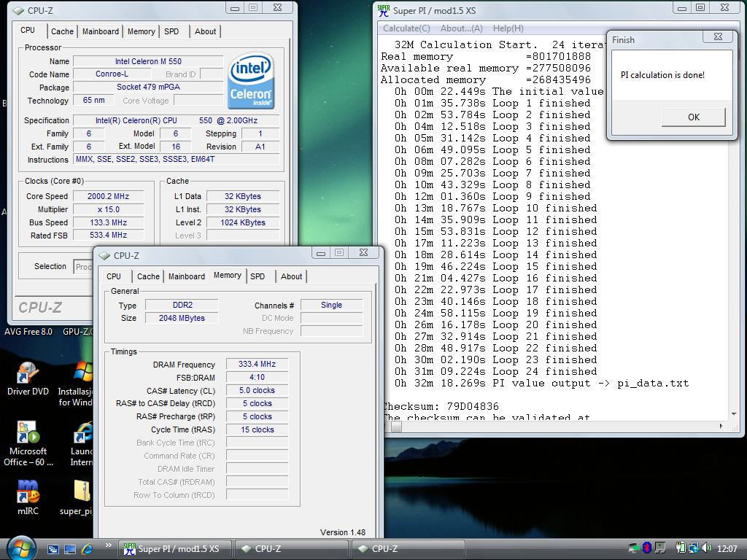The height and width of the screenshot is (560, 747).
Task: Click network connection tray icon
Action: (693, 548)
